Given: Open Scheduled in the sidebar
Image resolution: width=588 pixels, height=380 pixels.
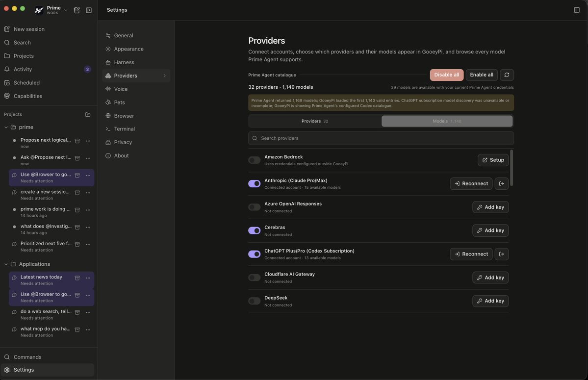Looking at the screenshot, I should click(48, 82).
